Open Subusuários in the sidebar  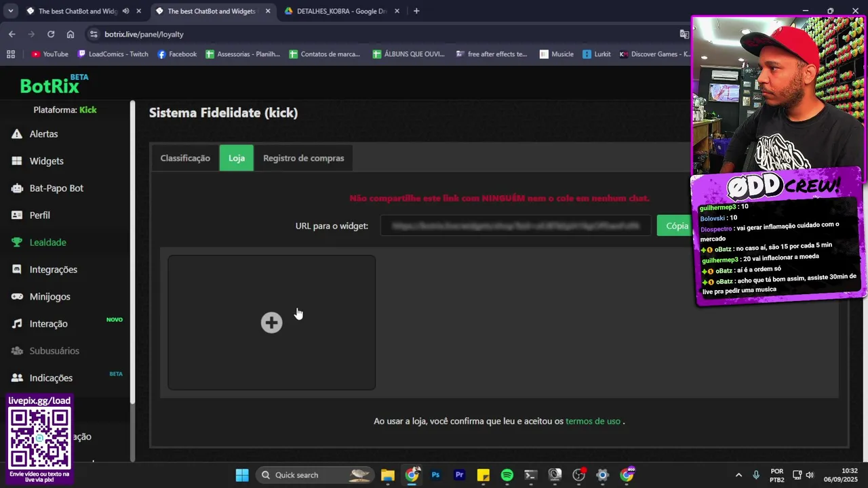point(54,351)
